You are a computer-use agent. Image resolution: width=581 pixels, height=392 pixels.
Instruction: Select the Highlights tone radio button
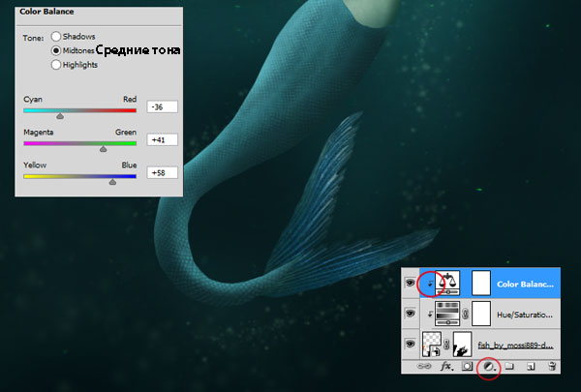tap(56, 65)
